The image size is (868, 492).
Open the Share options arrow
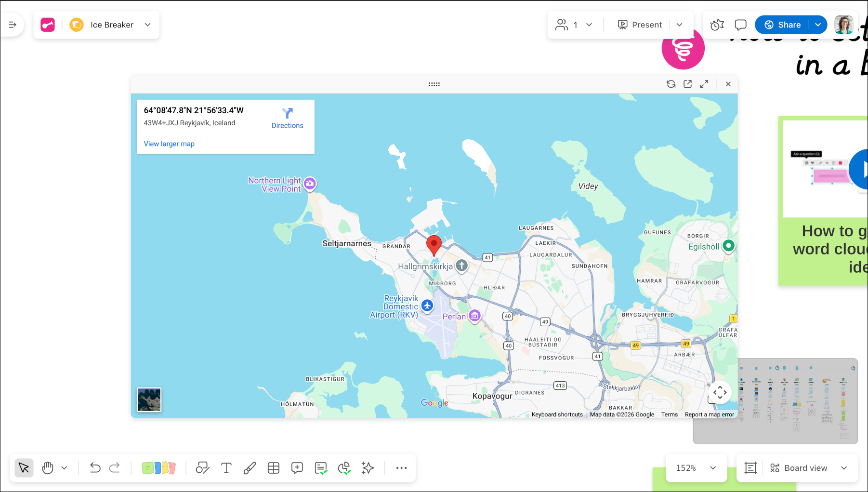[x=818, y=25]
